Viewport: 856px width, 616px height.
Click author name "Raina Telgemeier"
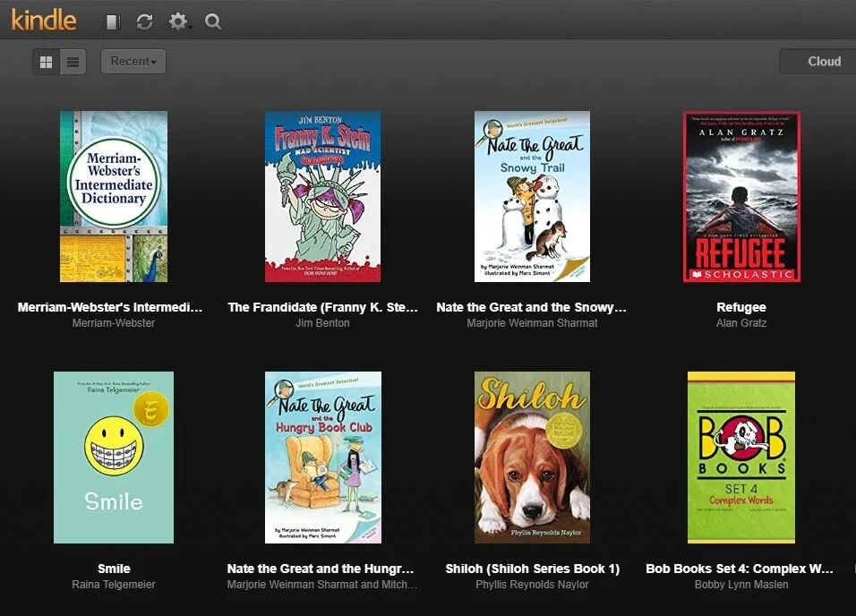[x=114, y=585]
